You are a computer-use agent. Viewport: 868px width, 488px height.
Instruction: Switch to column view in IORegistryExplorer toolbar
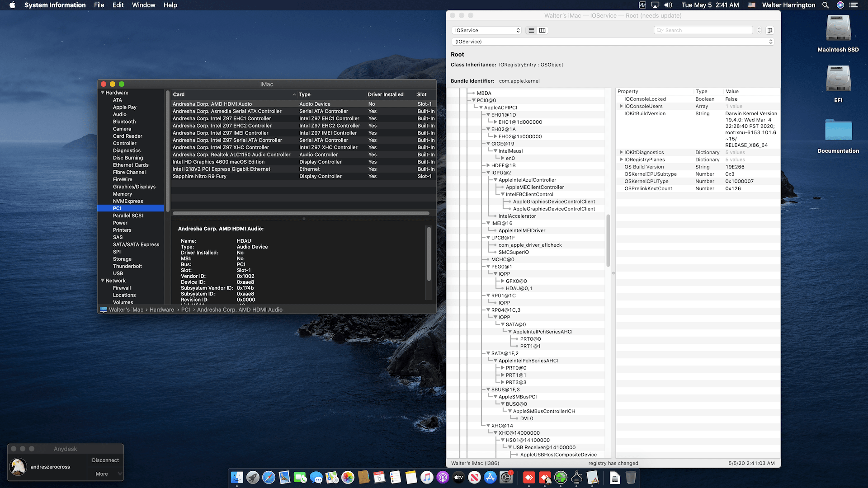coord(542,30)
